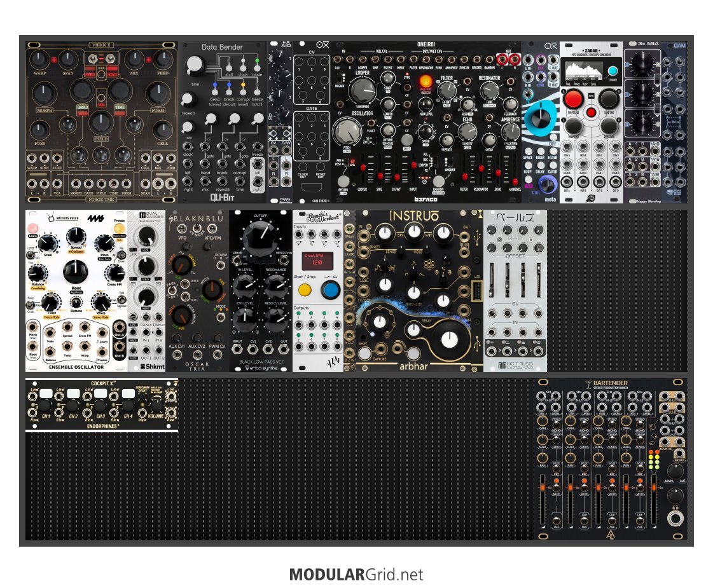Select the MORPH knob on Vhikk X
The height and width of the screenshot is (588, 713).
tap(44, 93)
